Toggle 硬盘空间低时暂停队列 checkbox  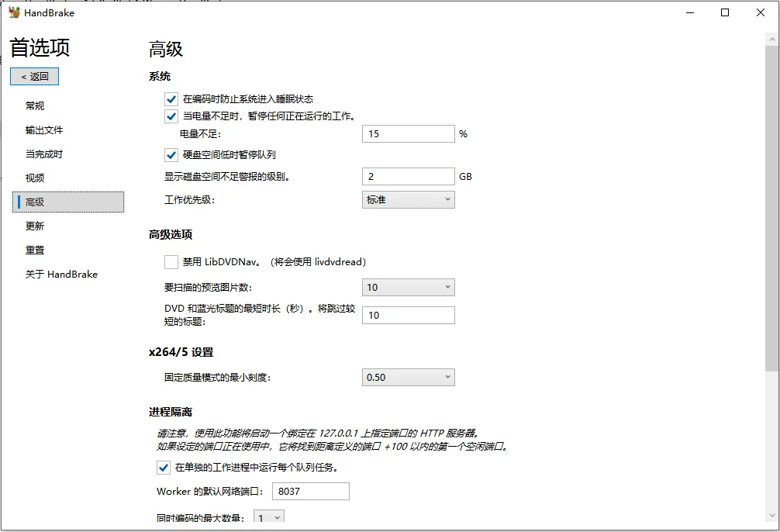(x=171, y=155)
